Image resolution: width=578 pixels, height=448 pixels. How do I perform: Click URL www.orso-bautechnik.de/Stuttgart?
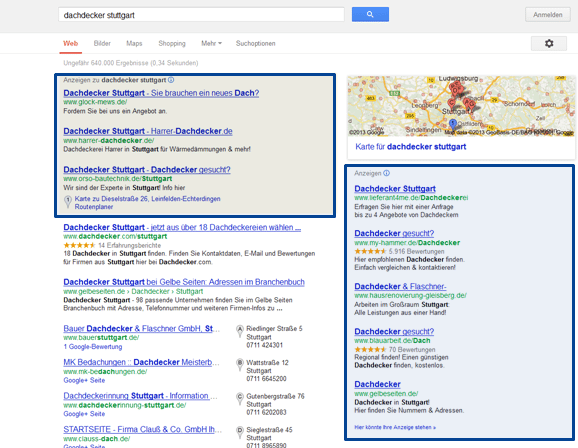tap(118, 179)
